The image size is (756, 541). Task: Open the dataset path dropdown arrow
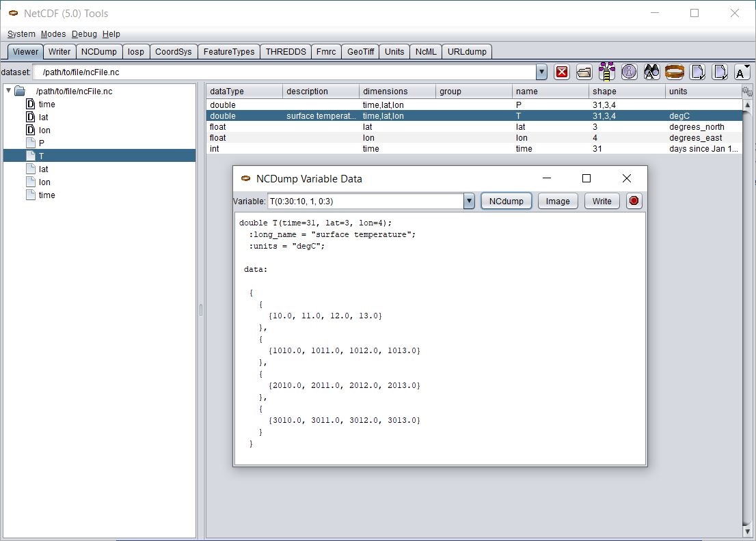541,72
